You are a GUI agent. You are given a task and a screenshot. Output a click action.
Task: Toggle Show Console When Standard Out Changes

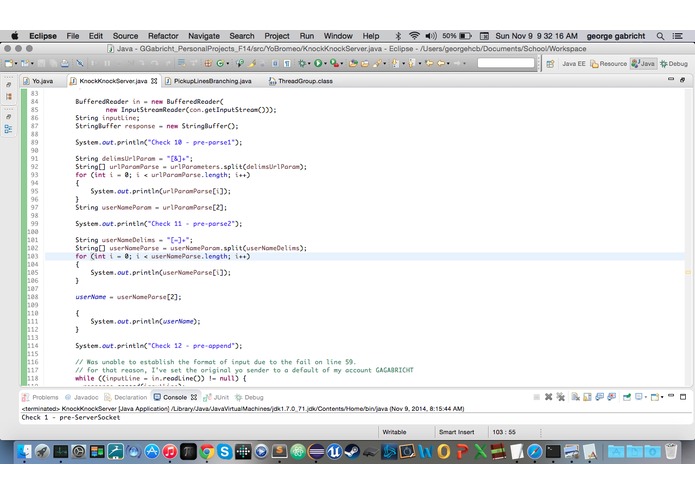point(600,397)
